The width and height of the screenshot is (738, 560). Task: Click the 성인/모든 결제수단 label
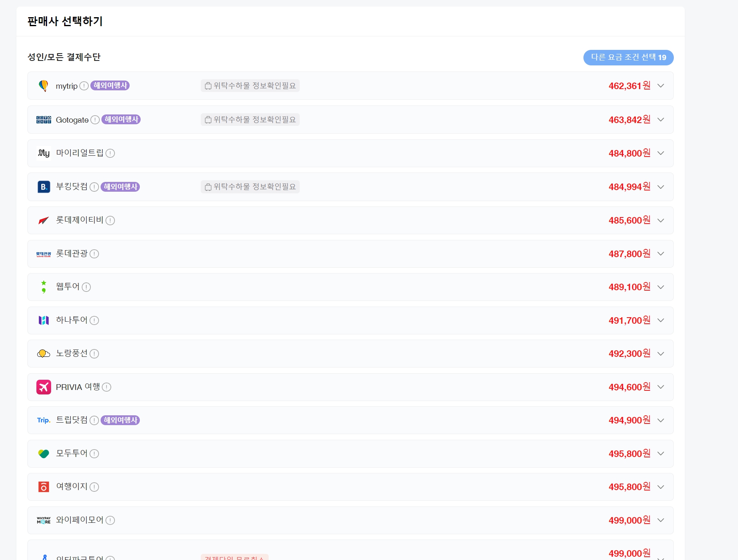[x=64, y=57]
